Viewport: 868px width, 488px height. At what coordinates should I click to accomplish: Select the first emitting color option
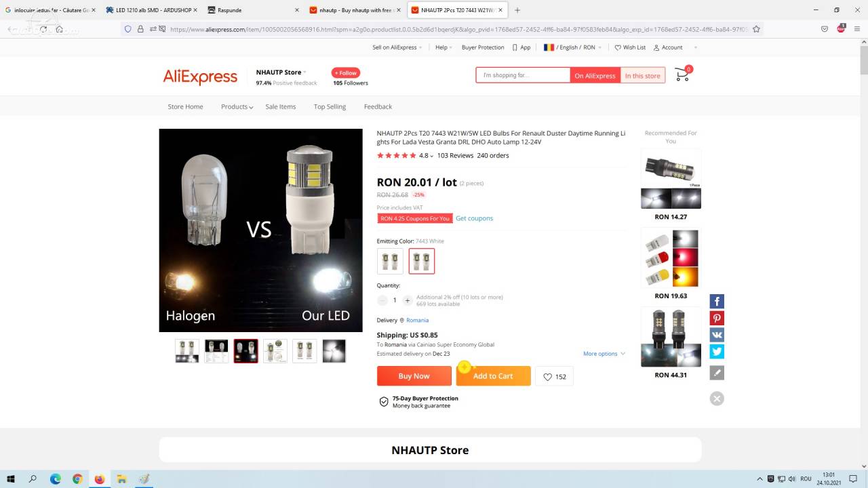pos(390,261)
